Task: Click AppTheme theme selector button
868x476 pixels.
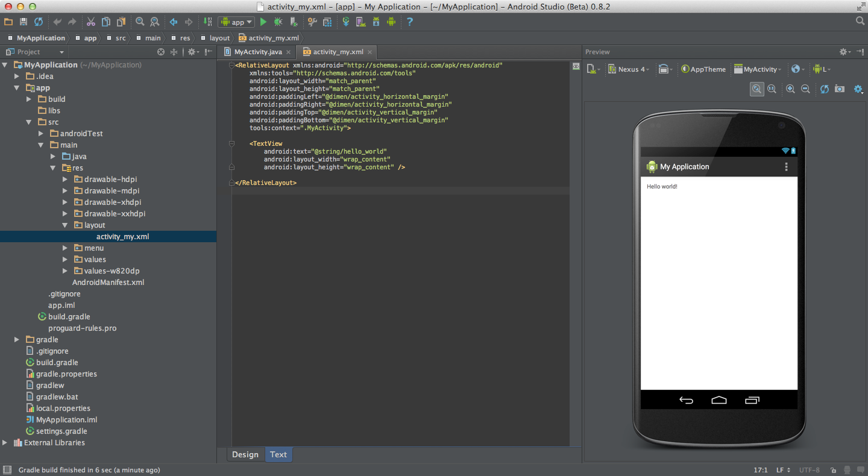Action: click(703, 69)
